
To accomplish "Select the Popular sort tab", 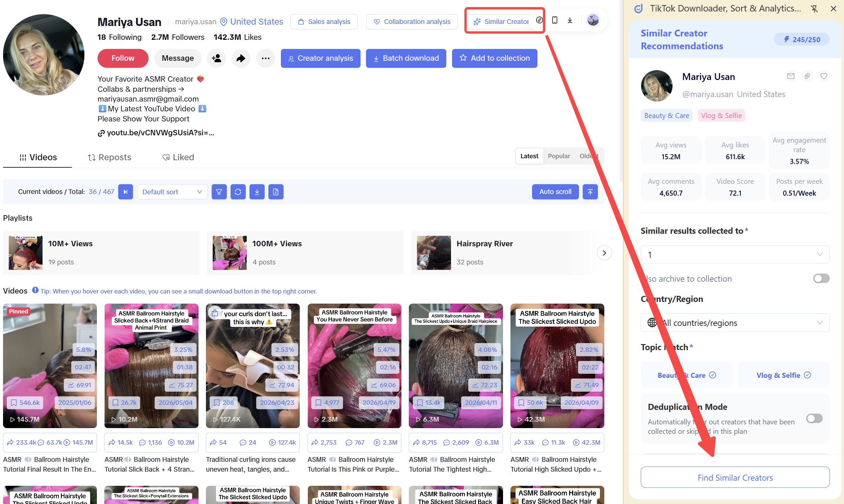I will [559, 156].
